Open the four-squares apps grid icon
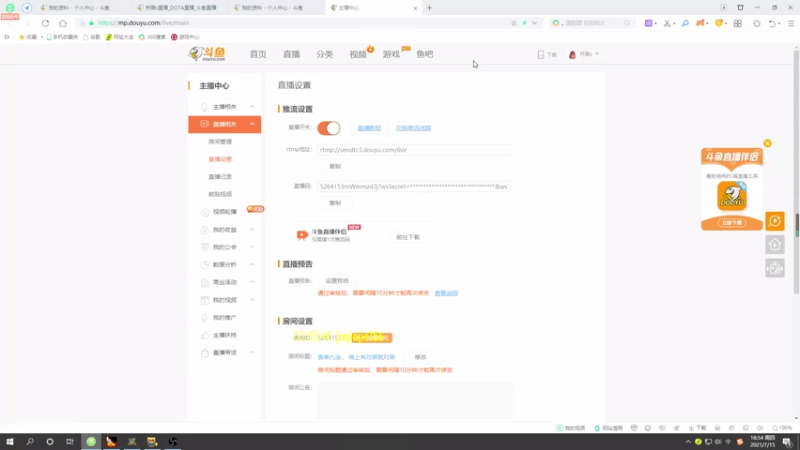 pyautogui.click(x=738, y=23)
